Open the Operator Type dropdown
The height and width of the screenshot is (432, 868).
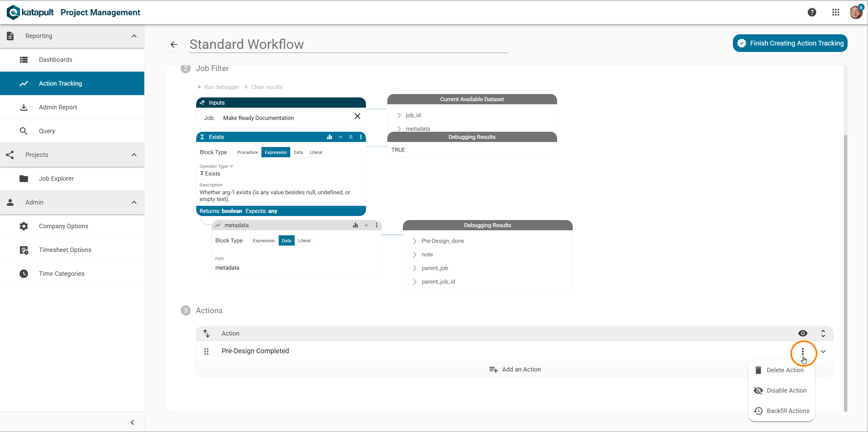click(x=216, y=166)
